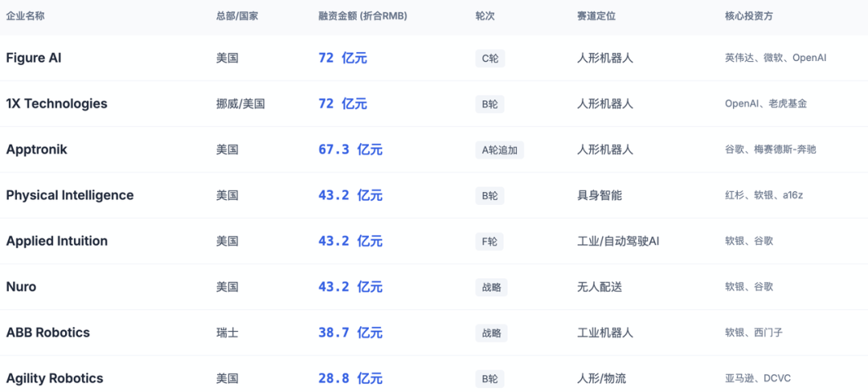Open the Agility Robotics entry

(x=55, y=378)
